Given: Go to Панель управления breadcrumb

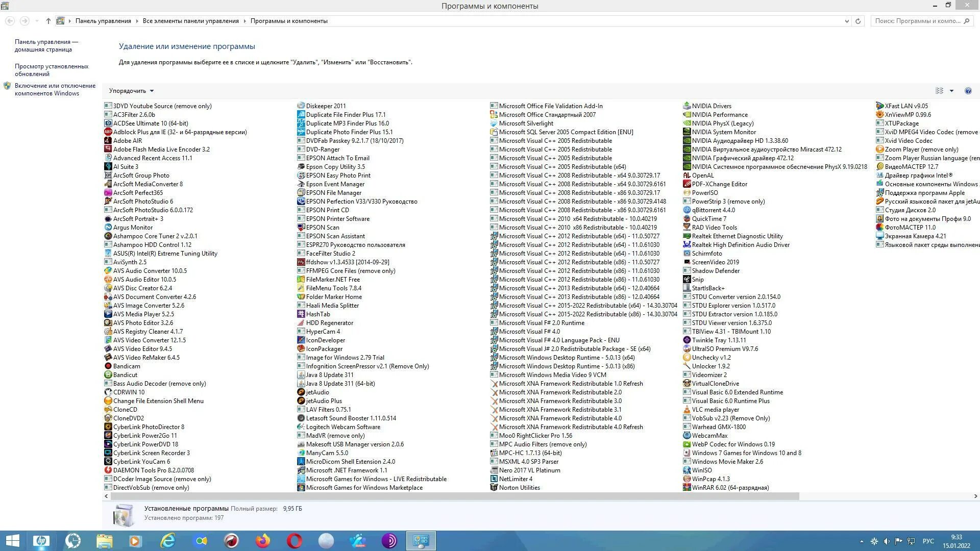Looking at the screenshot, I should (103, 21).
